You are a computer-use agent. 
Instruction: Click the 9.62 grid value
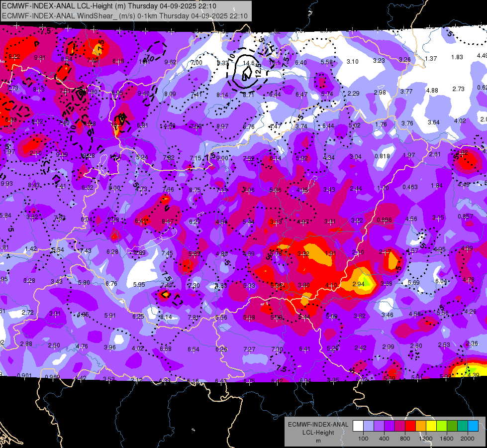click(171, 62)
